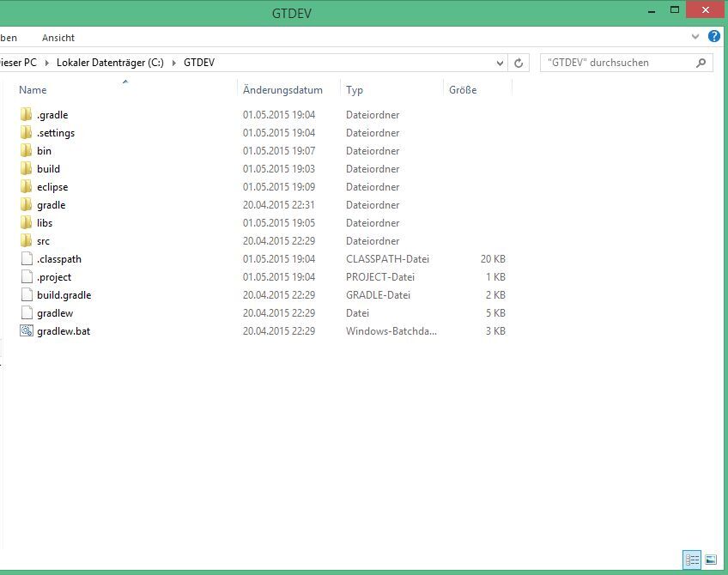Click the folder name src

tap(43, 241)
